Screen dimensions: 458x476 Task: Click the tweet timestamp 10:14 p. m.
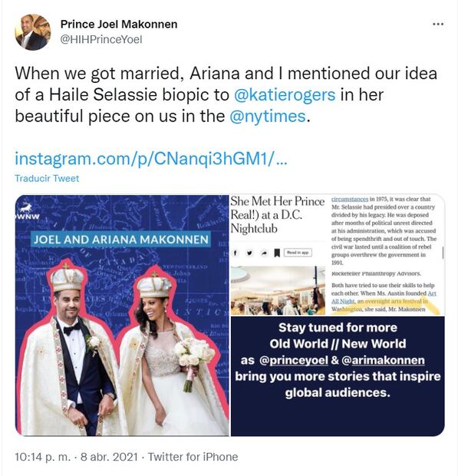click(x=43, y=457)
